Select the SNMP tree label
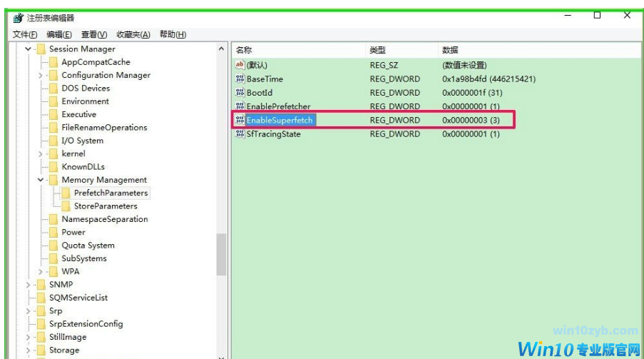This screenshot has height=359, width=644. click(x=61, y=285)
